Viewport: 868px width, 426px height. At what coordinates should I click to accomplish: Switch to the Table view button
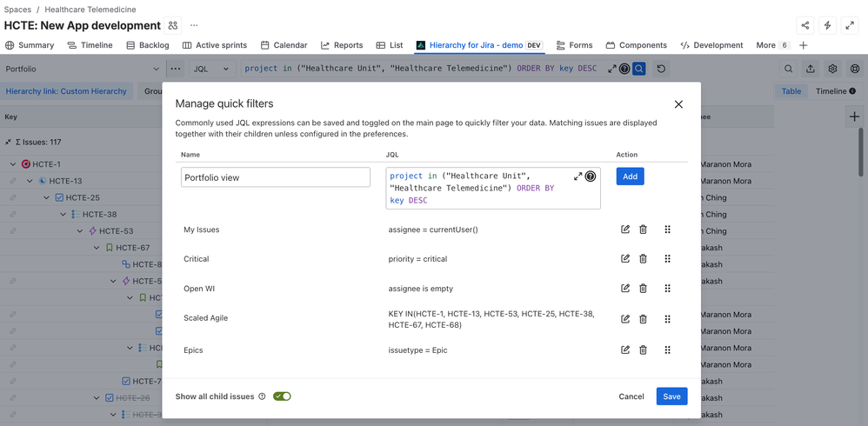791,91
